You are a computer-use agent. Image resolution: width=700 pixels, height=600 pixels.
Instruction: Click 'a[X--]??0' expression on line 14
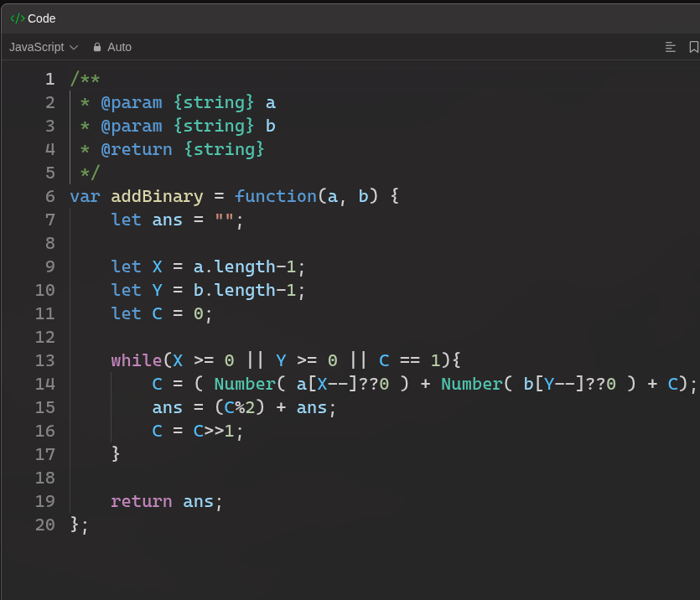(x=343, y=384)
